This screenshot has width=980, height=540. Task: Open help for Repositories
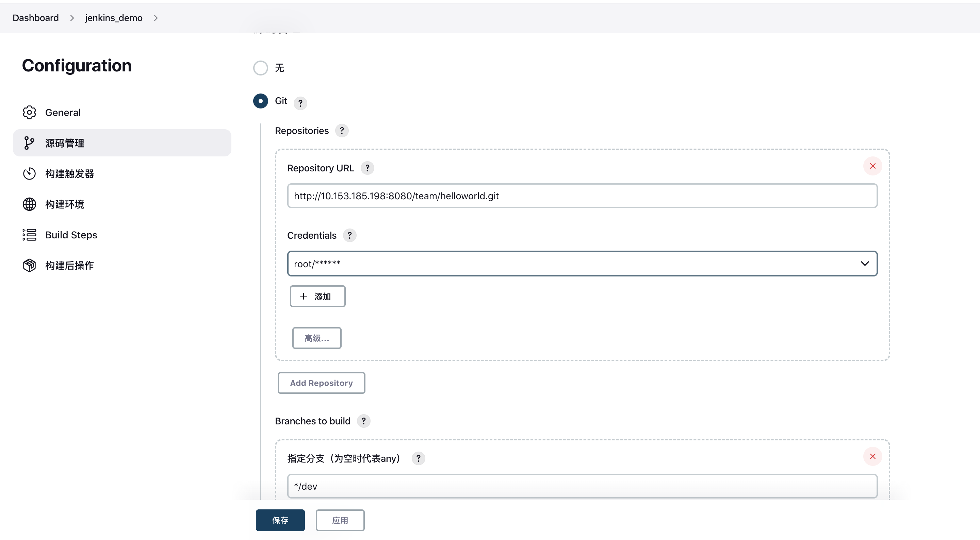342,131
